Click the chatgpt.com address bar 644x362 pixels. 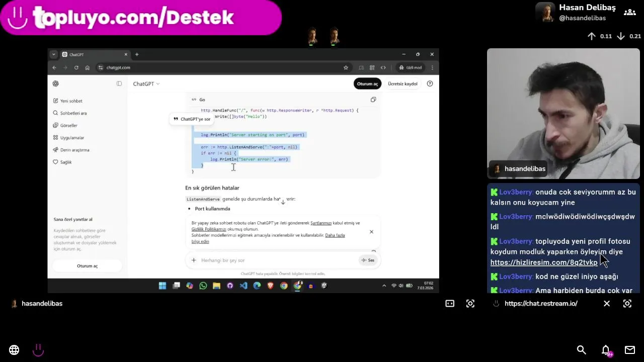[221, 67]
